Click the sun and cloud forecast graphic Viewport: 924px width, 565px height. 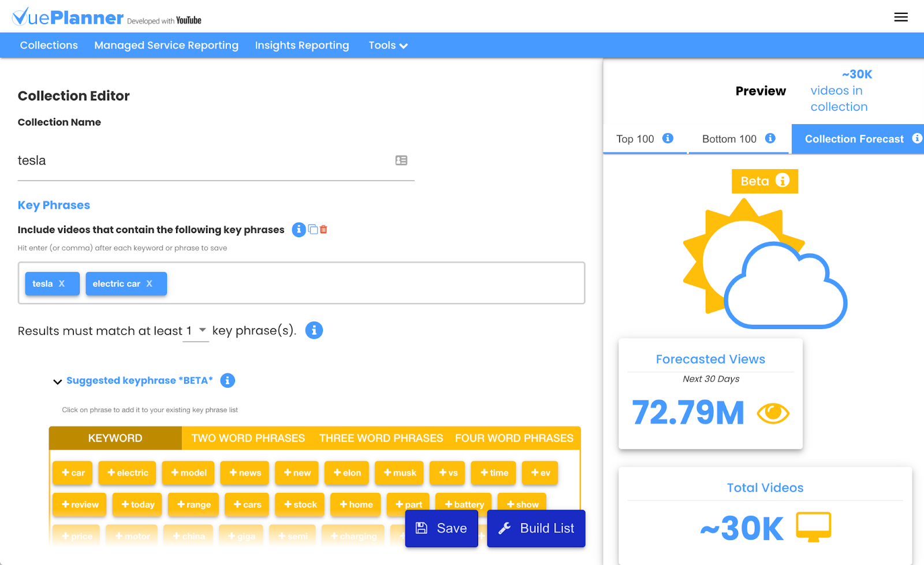pos(765,264)
